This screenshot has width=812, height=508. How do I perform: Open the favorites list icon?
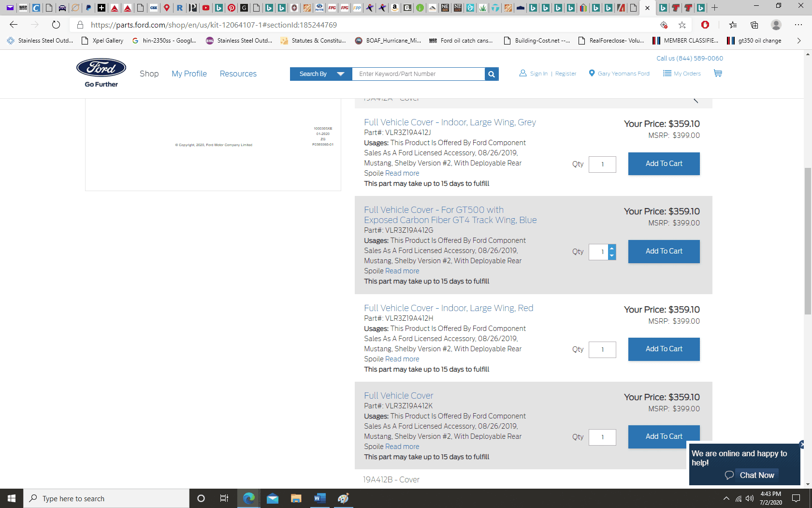733,25
